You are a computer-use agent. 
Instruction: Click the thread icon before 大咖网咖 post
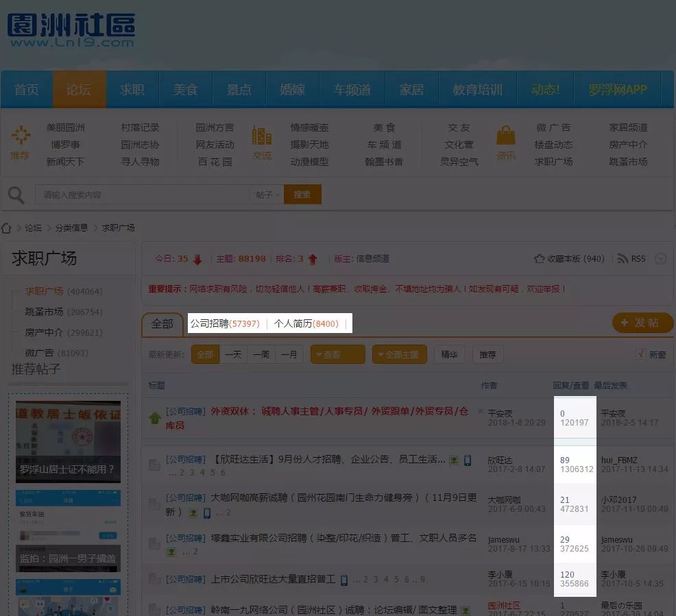point(154,504)
